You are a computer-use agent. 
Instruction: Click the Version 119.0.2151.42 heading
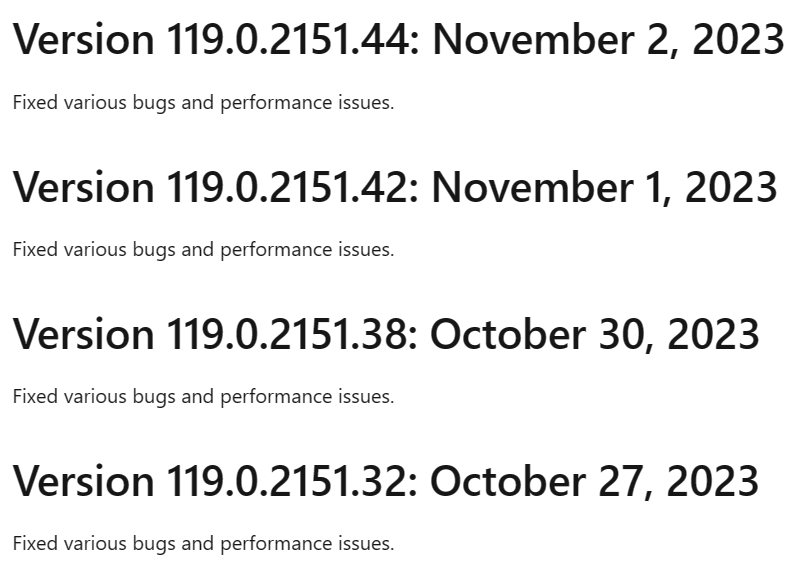click(x=395, y=187)
